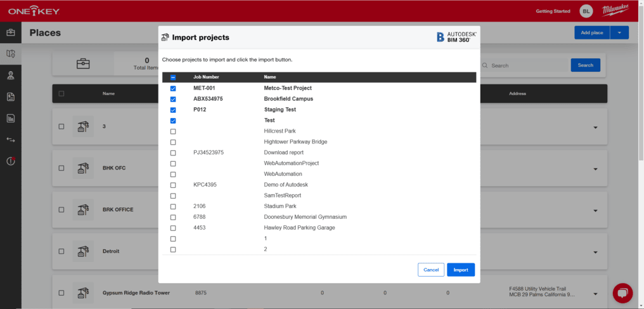Image resolution: width=644 pixels, height=309 pixels.
Task: Click the crane icon for Detroit
Action: (83, 251)
